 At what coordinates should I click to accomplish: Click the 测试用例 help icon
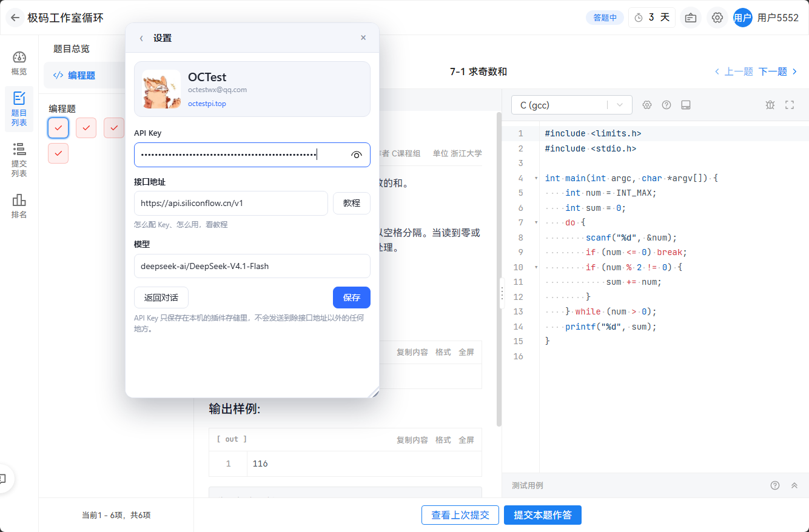(775, 485)
